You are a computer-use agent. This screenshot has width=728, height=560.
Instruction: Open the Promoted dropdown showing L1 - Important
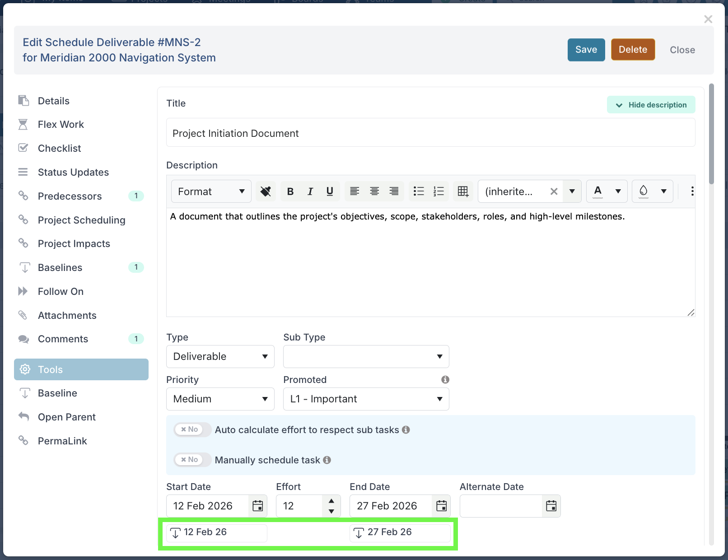tap(366, 399)
